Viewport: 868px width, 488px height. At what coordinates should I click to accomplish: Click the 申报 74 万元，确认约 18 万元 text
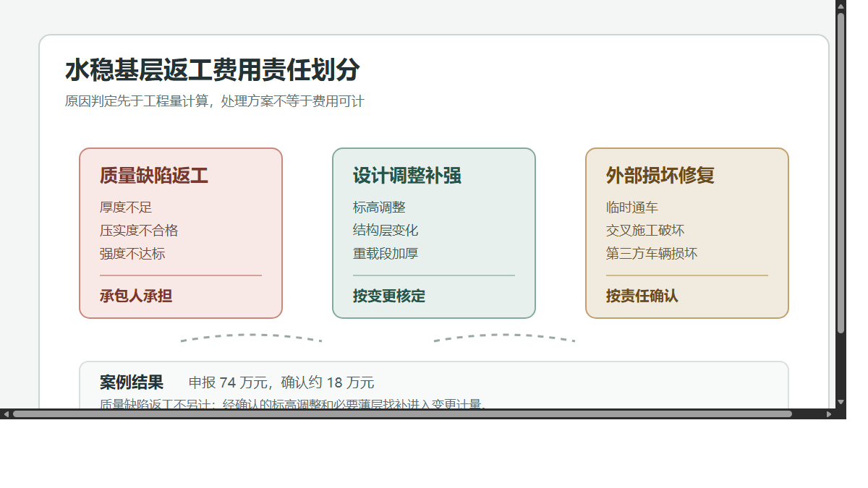pos(281,383)
